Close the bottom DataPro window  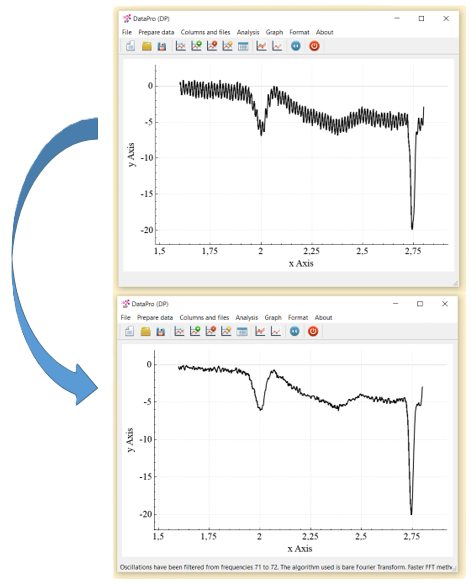tap(445, 304)
